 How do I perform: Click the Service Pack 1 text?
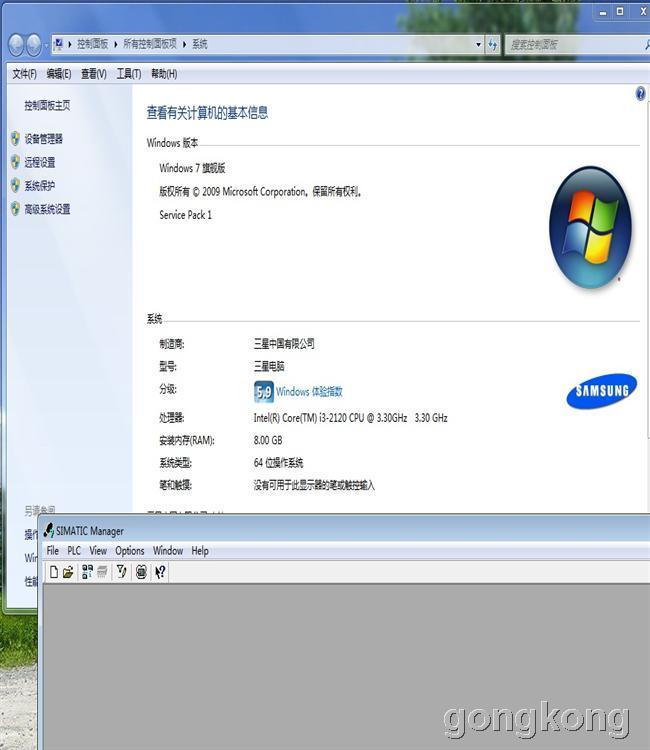(x=186, y=215)
